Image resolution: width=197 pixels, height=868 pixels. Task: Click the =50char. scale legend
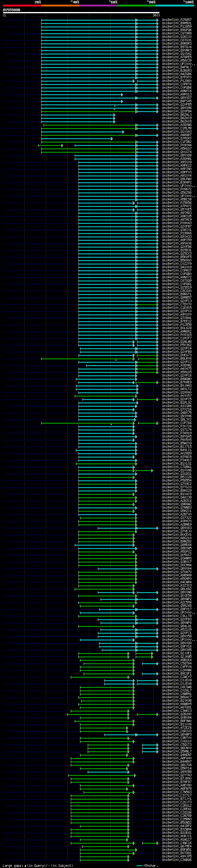click(x=147, y=866)
